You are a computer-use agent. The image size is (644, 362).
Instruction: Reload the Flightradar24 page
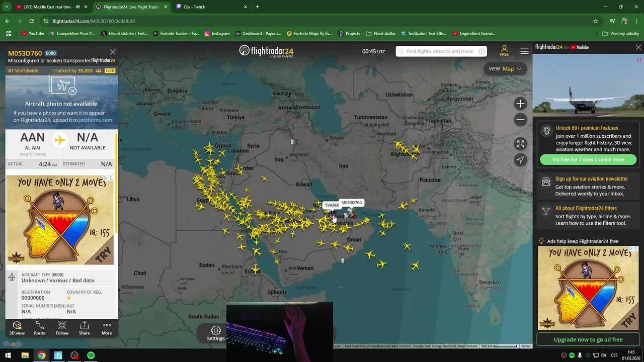click(x=31, y=21)
